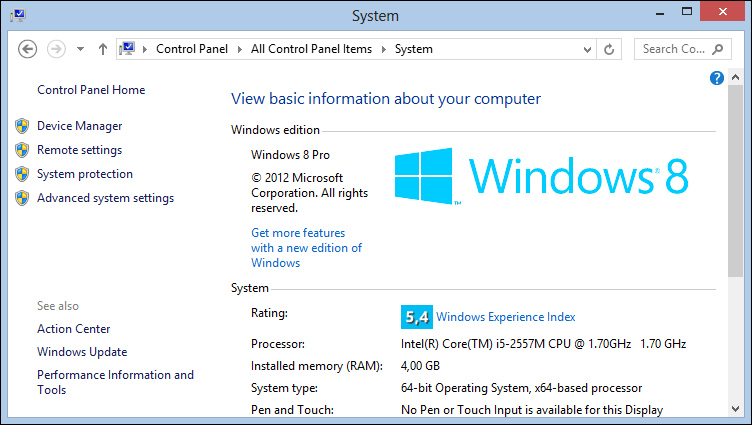
Task: Click the vertical scrollbar thumb
Action: pos(735,181)
